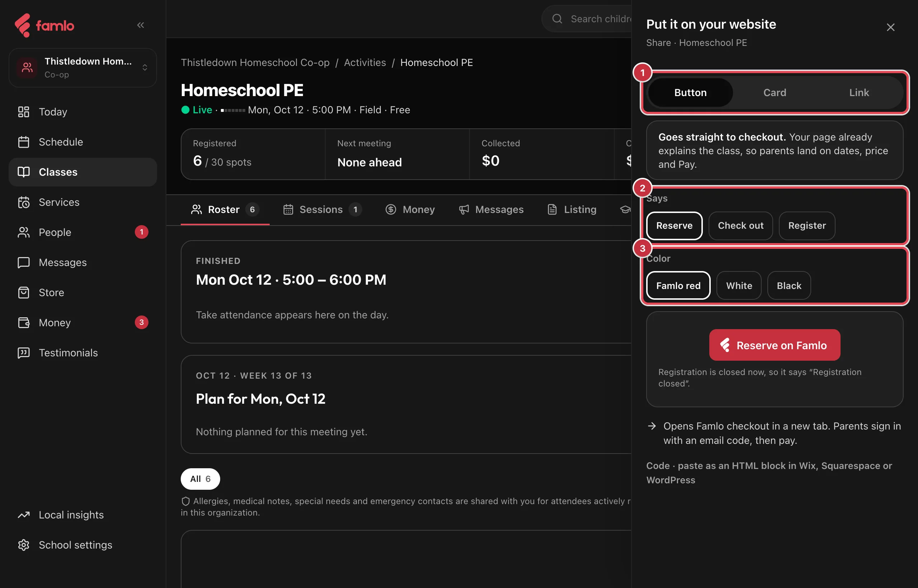Focus the Search children input field
The width and height of the screenshot is (918, 588).
[586, 19]
